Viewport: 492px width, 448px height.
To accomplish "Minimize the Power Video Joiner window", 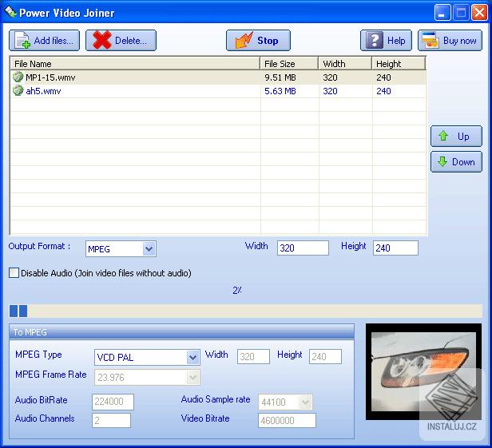I will (442, 13).
